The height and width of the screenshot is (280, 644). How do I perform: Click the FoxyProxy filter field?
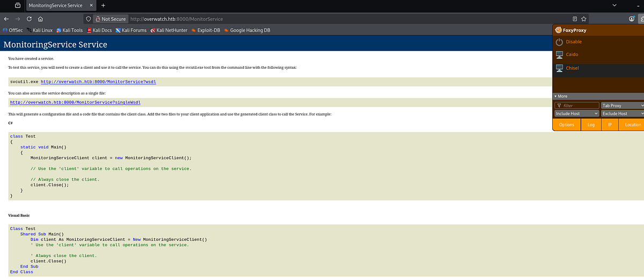click(x=577, y=106)
